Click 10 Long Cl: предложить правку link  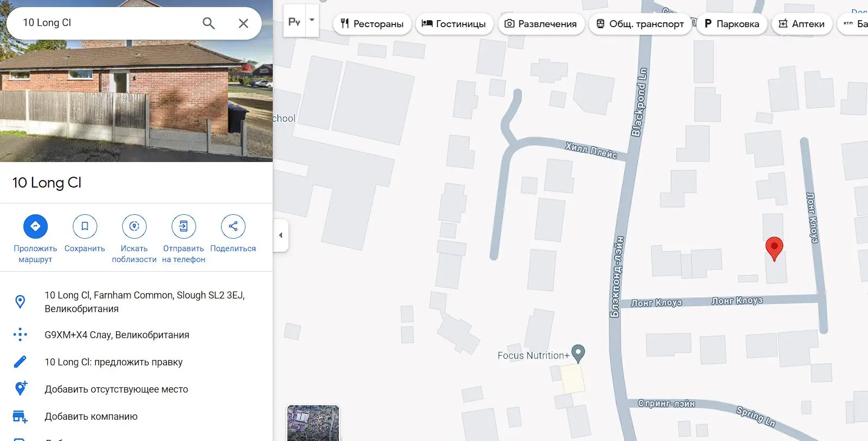pos(114,362)
